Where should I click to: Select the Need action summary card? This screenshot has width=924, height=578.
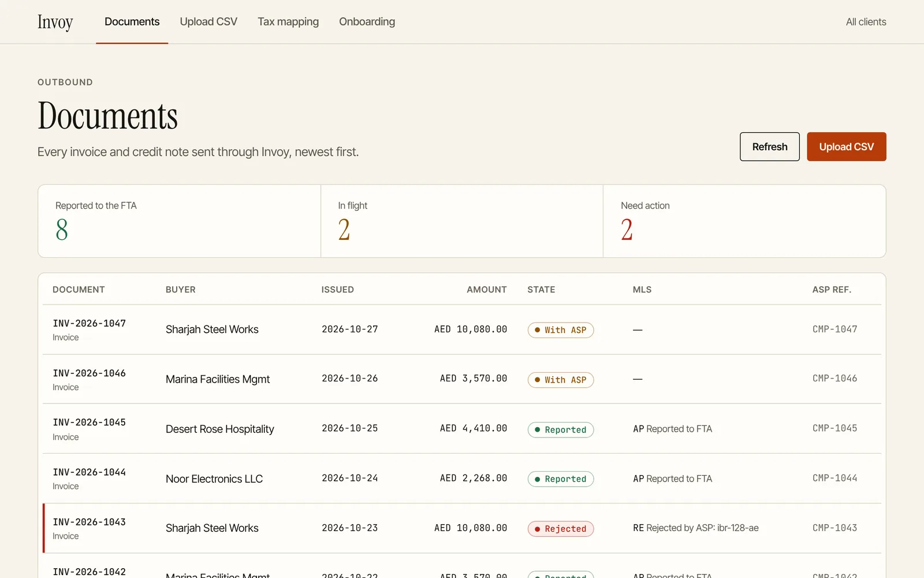click(x=744, y=221)
